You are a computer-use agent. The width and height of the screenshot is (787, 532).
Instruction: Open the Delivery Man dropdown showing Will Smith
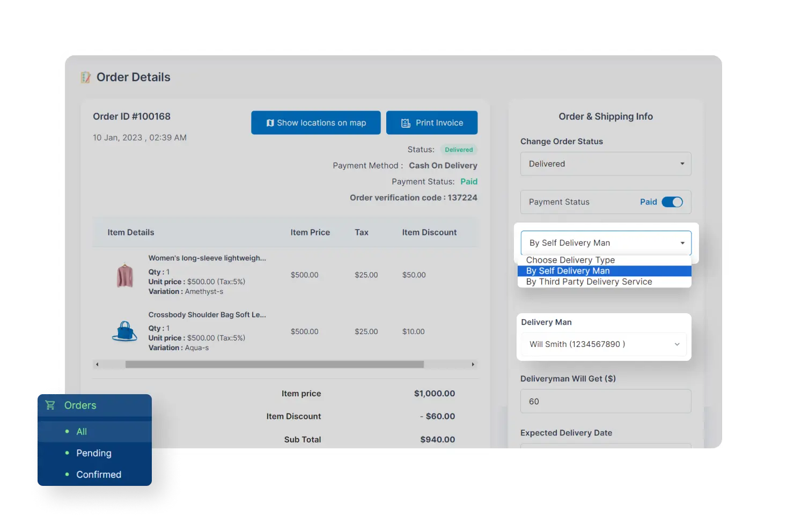[x=603, y=344]
